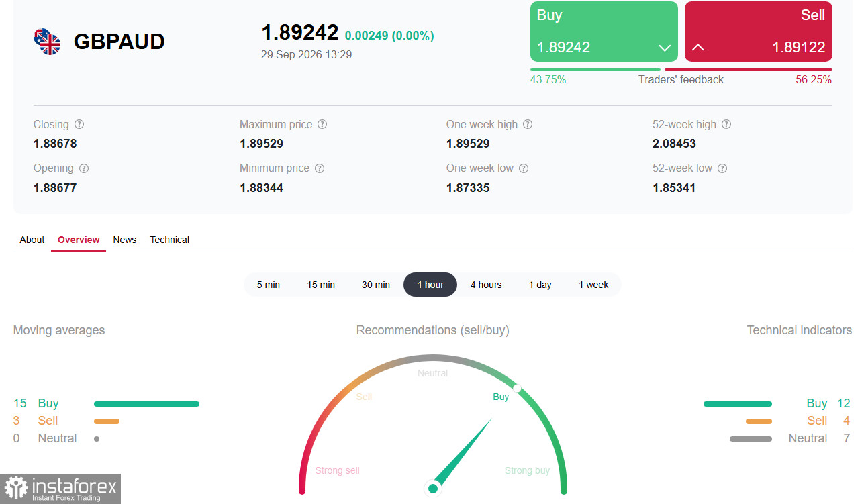Click the Technical indicators green Buy bar
The height and width of the screenshot is (504, 866).
pos(738,404)
